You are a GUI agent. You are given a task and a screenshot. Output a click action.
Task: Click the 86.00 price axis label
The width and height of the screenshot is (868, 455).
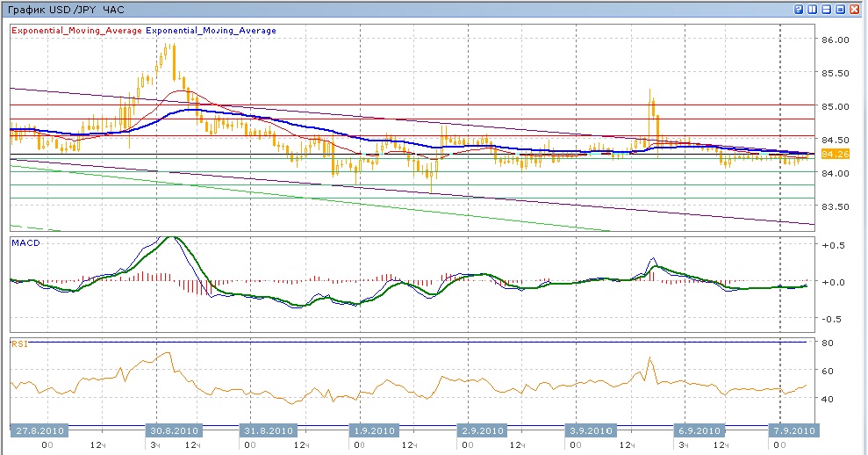836,40
